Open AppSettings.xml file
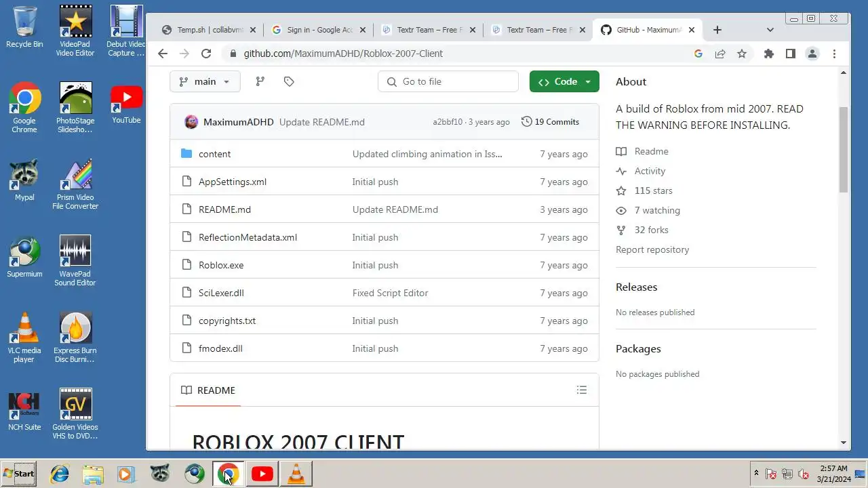This screenshot has height=488, width=868. point(233,182)
